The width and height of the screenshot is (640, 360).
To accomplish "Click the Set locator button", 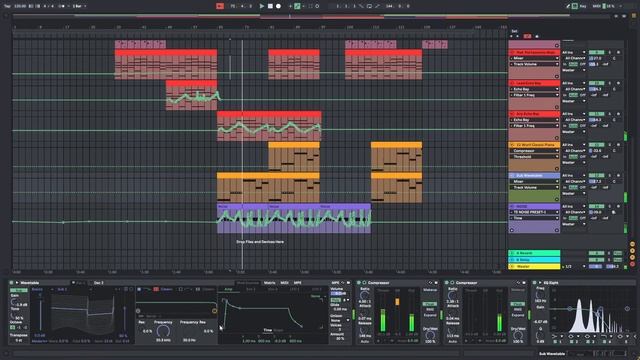I will pos(514,31).
